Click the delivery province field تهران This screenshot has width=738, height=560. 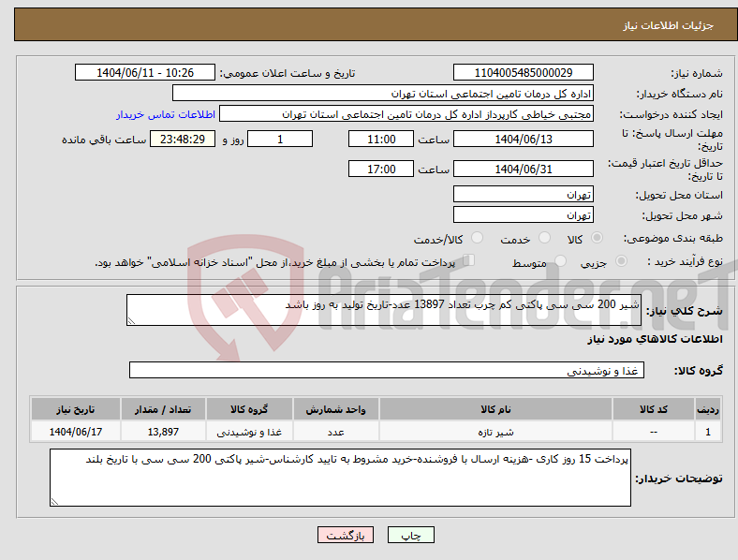[x=524, y=194]
